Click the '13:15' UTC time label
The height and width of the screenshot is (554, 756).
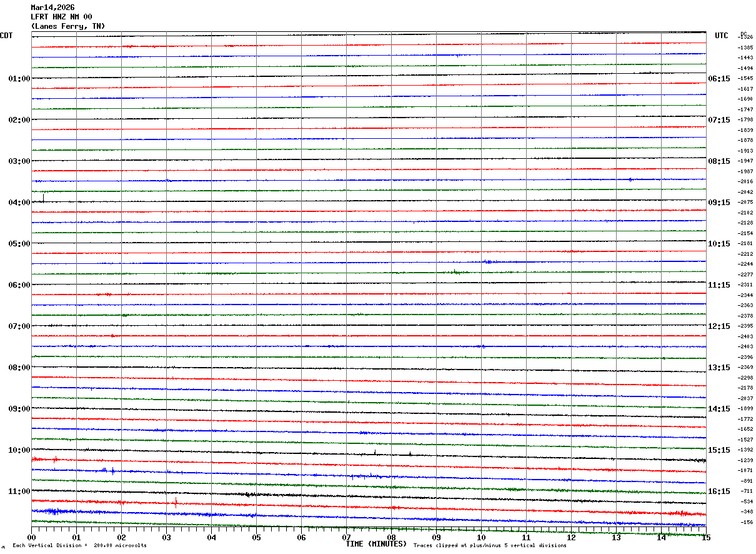[x=719, y=368]
